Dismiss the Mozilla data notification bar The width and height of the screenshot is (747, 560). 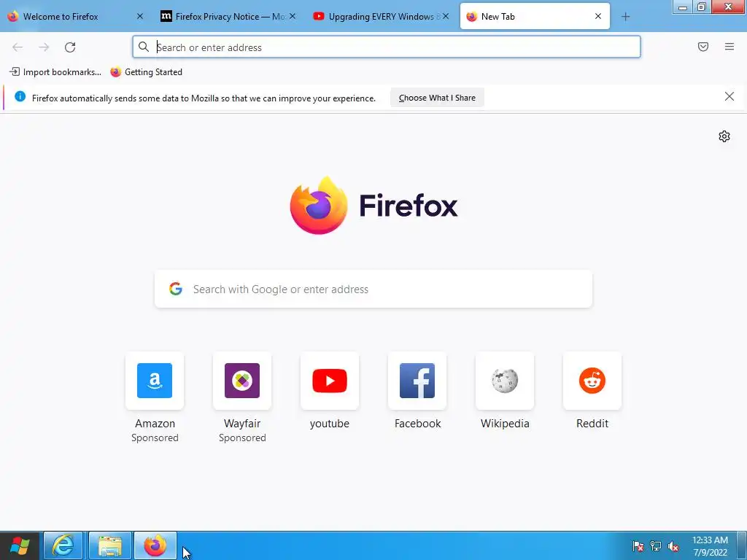pyautogui.click(x=729, y=97)
